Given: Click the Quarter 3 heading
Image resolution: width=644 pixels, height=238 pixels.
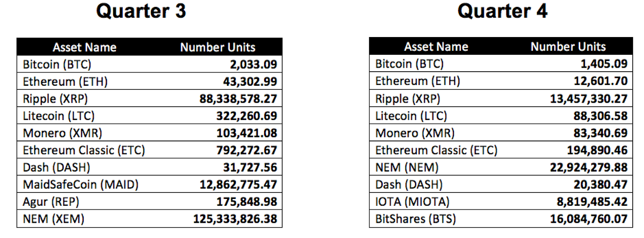Looking at the screenshot, I should pos(141,11).
